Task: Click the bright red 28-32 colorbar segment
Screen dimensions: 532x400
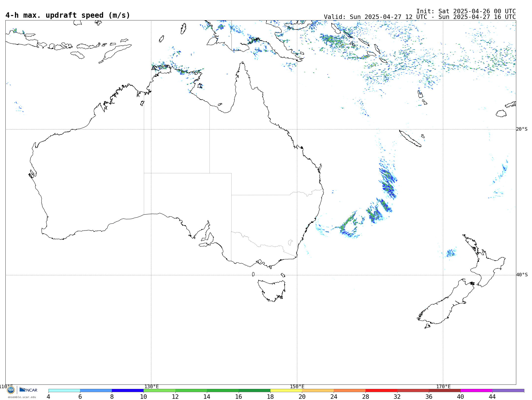Action: click(x=381, y=391)
